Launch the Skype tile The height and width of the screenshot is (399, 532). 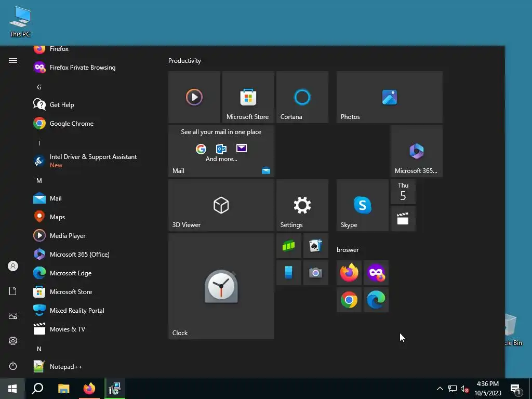362,205
